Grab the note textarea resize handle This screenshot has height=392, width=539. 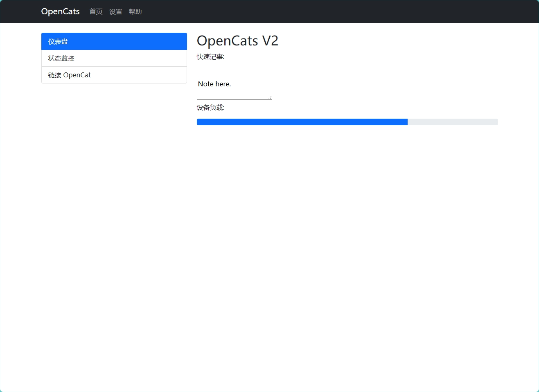tap(270, 97)
